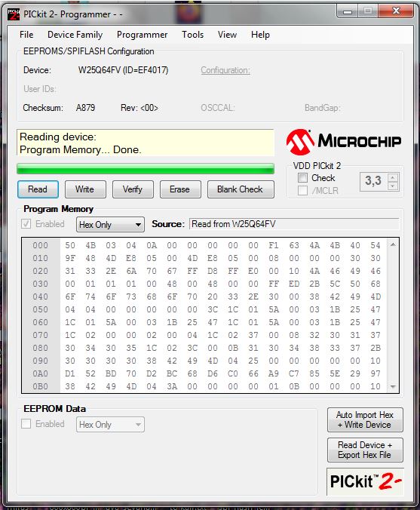Open the Device Family menu
The width and height of the screenshot is (420, 510).
pyautogui.click(x=75, y=35)
